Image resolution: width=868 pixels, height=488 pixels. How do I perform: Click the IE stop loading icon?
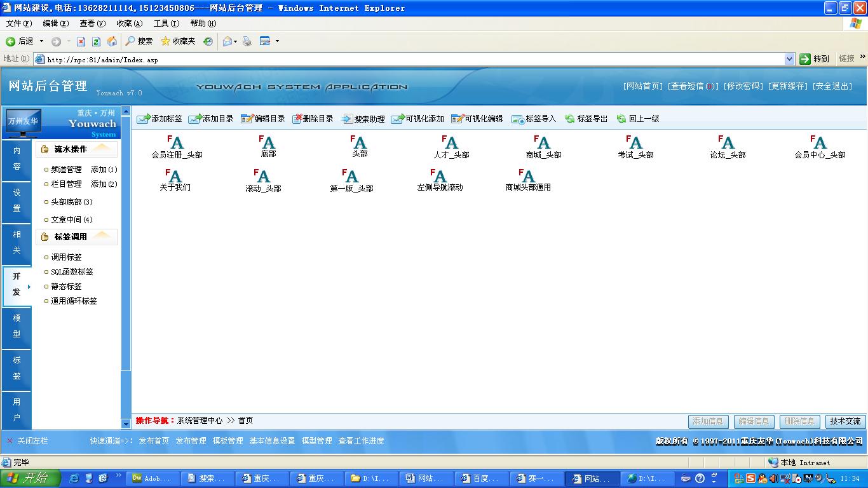coord(81,41)
